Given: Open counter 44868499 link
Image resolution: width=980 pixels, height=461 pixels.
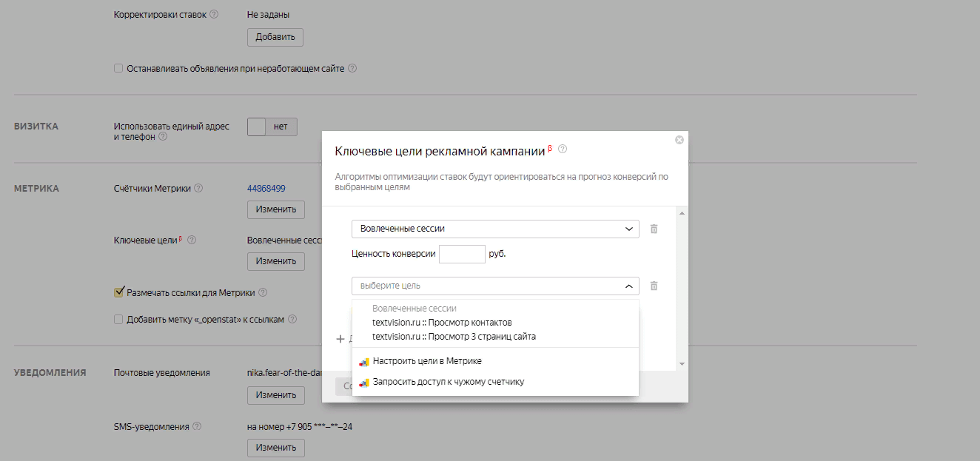Looking at the screenshot, I should pos(266,188).
